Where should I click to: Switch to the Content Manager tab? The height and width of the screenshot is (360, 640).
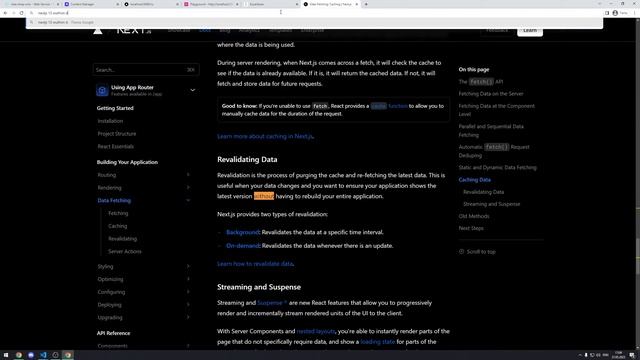coord(91,4)
